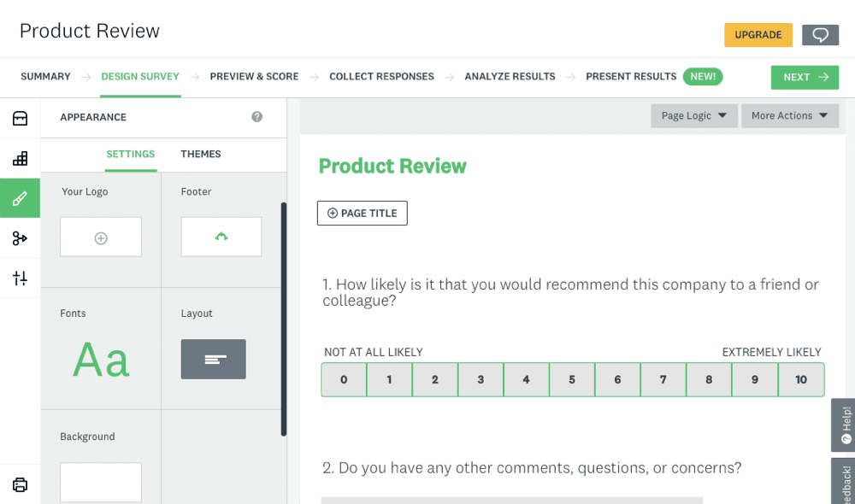The height and width of the screenshot is (504, 855).
Task: Go to the Analyze Results step
Action: (x=510, y=77)
